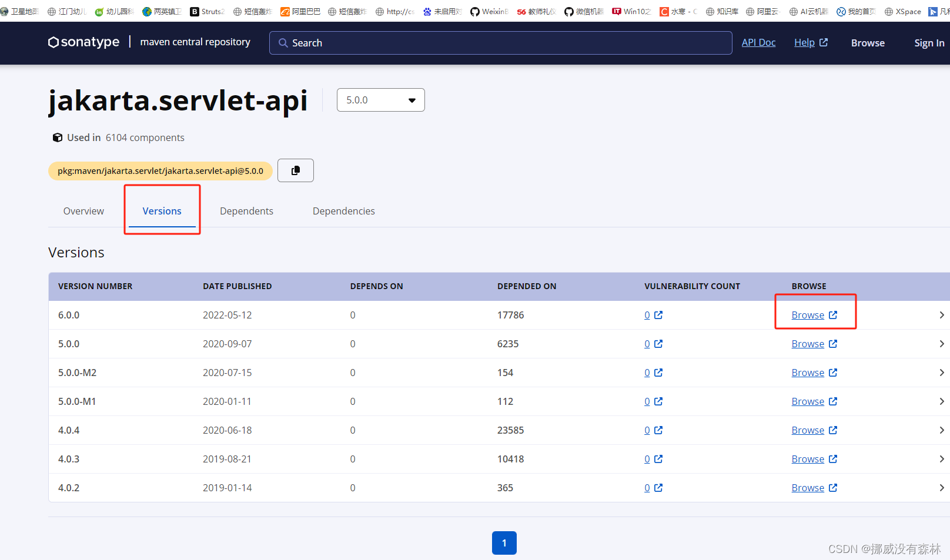The width and height of the screenshot is (950, 560).
Task: Click the Browse link for version 4.0.2
Action: tap(808, 488)
